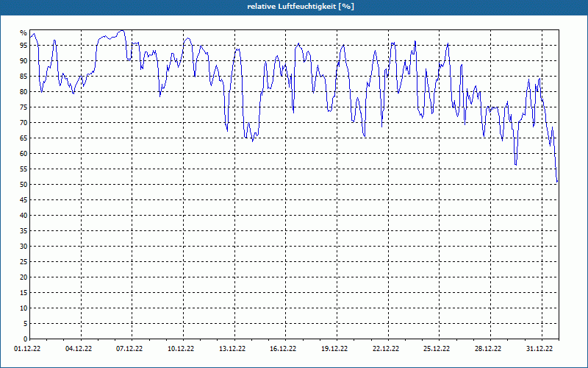Click the date label 07.12.22

pyautogui.click(x=130, y=348)
